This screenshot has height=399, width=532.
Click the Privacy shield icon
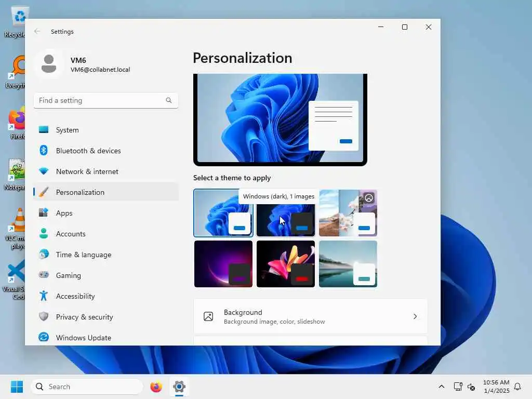point(44,316)
